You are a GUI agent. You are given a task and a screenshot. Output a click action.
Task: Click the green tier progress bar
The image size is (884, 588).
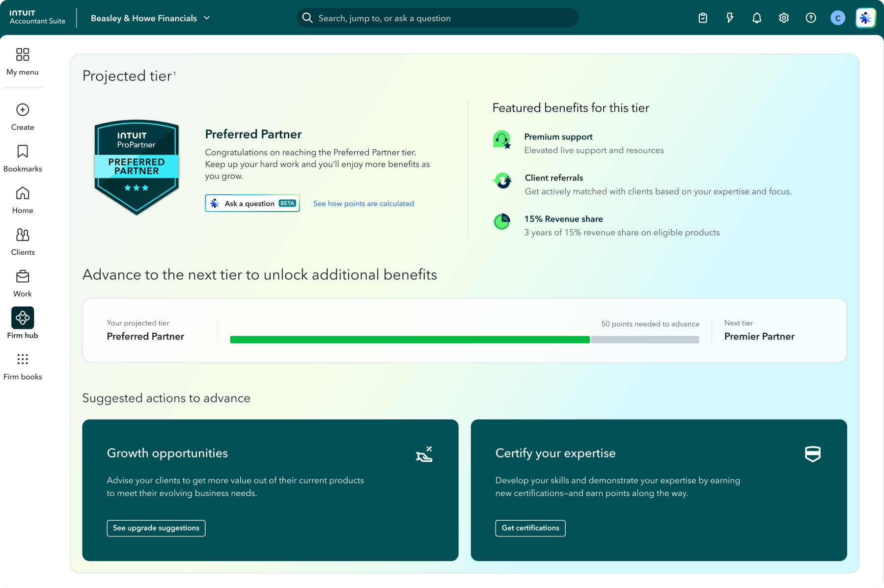410,340
